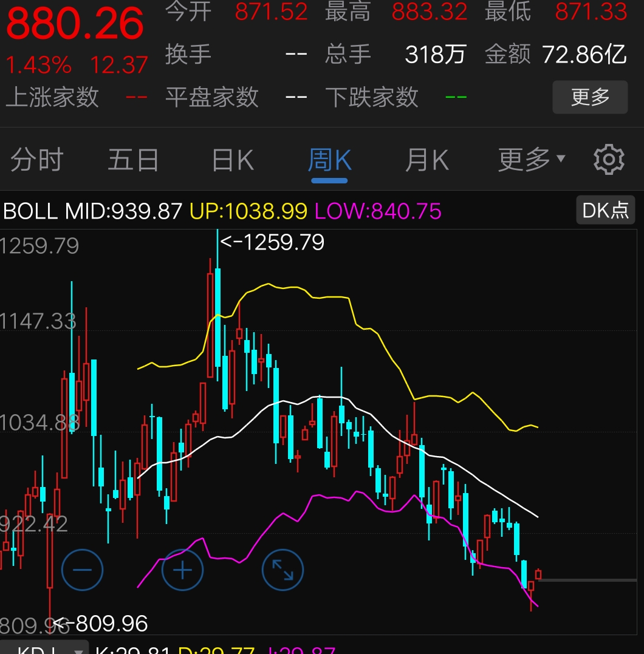
Task: Select the 五日 five-day view
Action: [x=133, y=160]
